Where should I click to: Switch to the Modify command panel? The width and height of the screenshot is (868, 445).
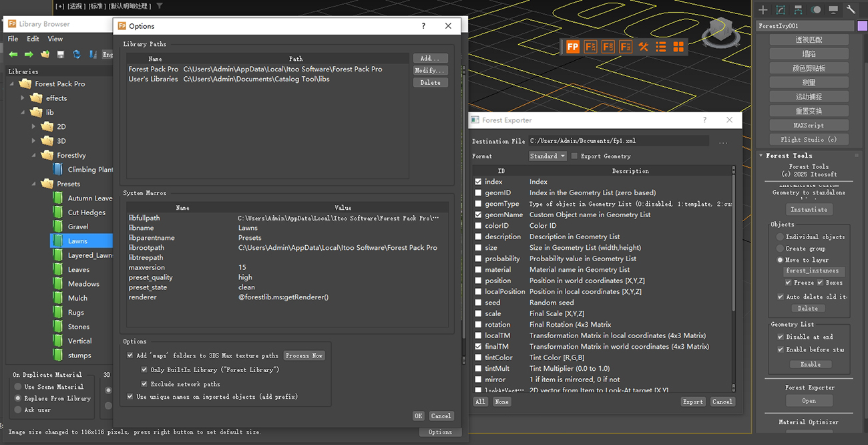pyautogui.click(x=781, y=10)
